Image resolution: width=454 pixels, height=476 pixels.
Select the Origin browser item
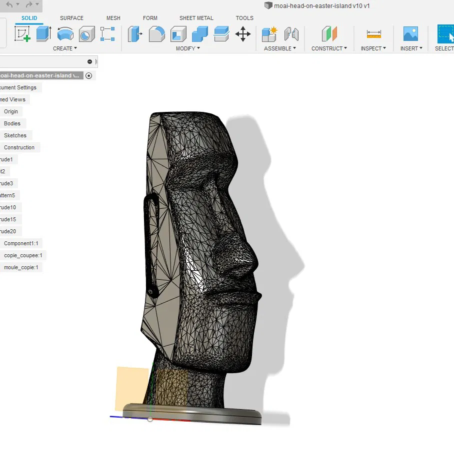tap(11, 111)
